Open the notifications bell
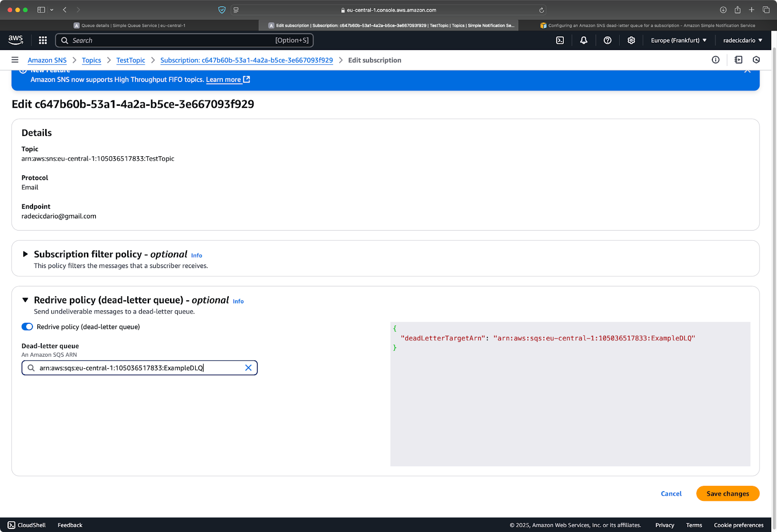This screenshot has height=532, width=777. click(584, 40)
